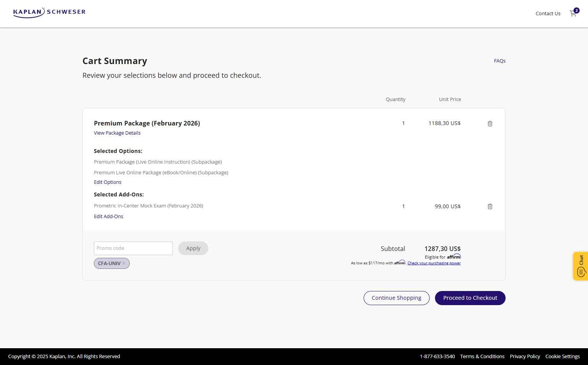Click the 1287,30 US$ subtotal amount

pos(443,249)
